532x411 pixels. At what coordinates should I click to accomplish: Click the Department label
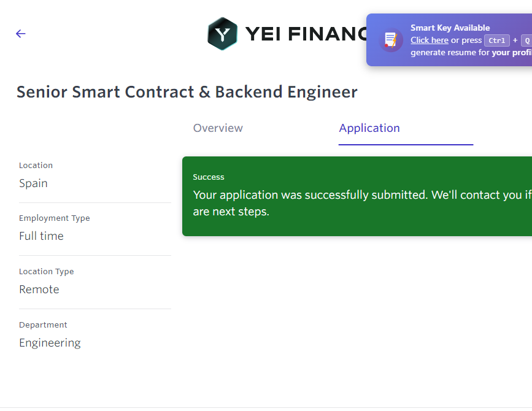43,325
